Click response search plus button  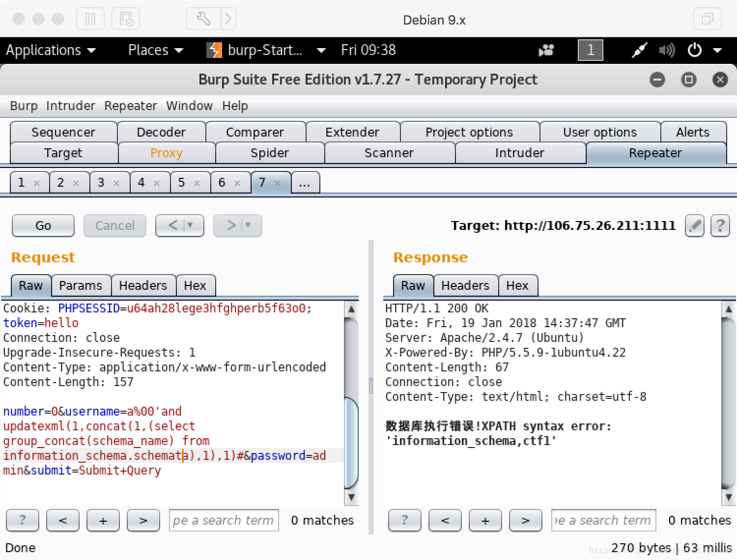pos(485,520)
